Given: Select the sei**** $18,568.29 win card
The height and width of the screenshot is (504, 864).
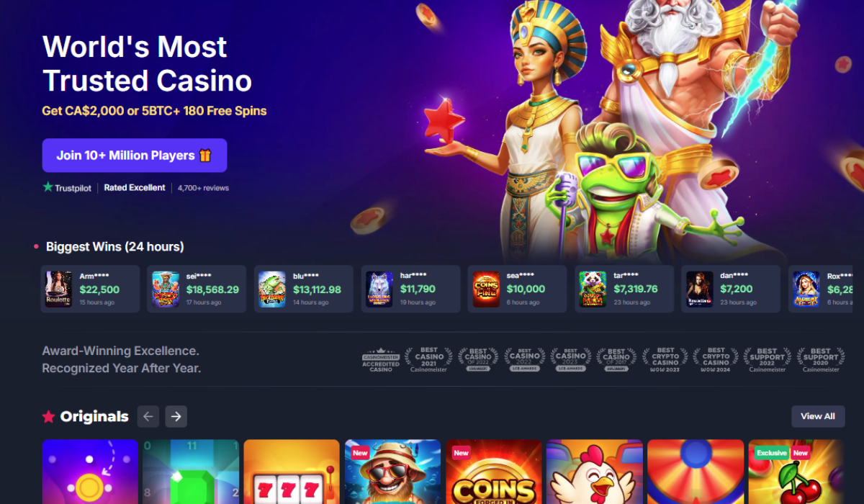Looking at the screenshot, I should tap(197, 289).
